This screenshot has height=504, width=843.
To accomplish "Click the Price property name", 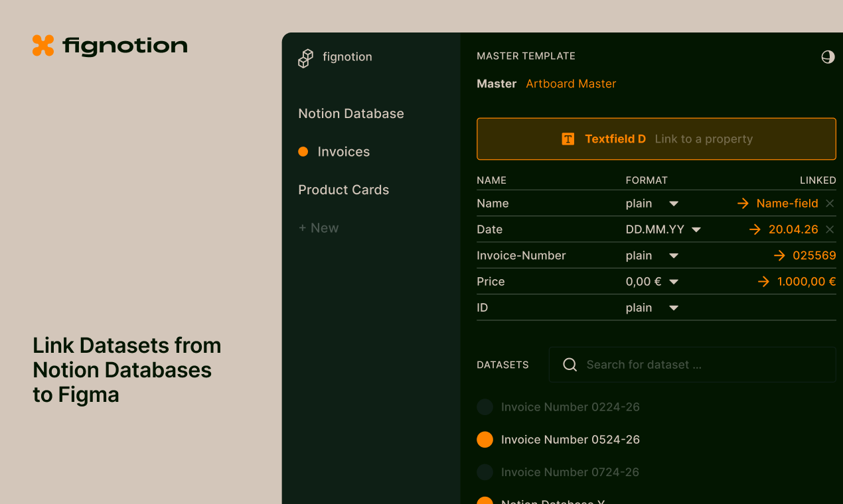I will tap(491, 282).
